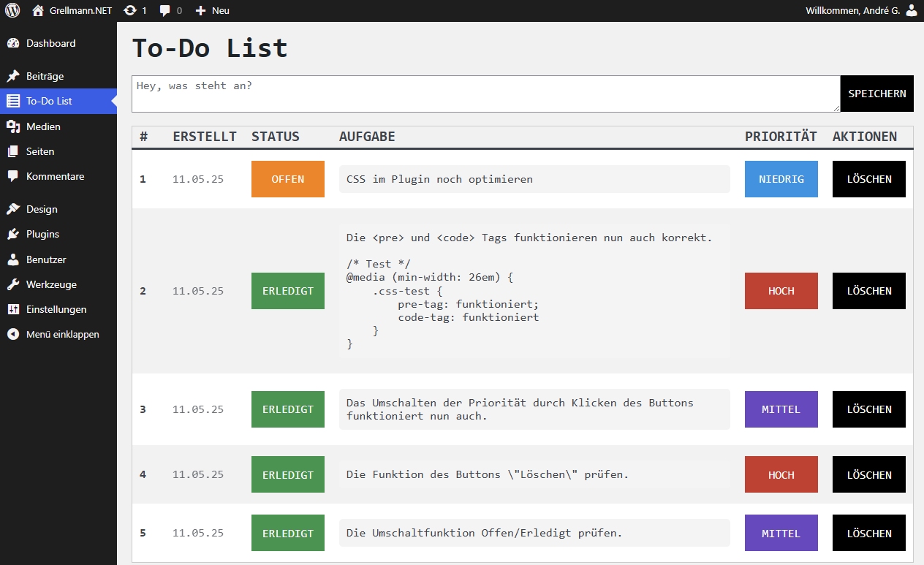Viewport: 924px width, 565px height.
Task: Focus the new task text field
Action: [x=485, y=94]
